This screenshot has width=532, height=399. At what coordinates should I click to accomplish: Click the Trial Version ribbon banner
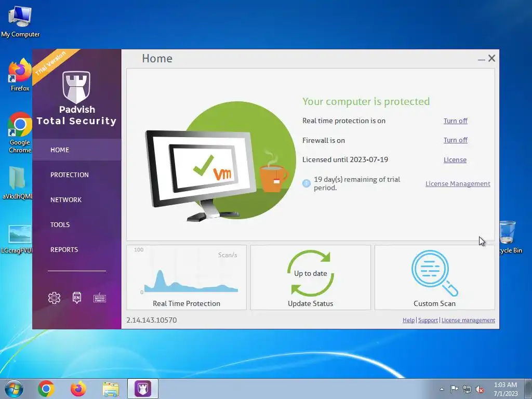coord(52,64)
